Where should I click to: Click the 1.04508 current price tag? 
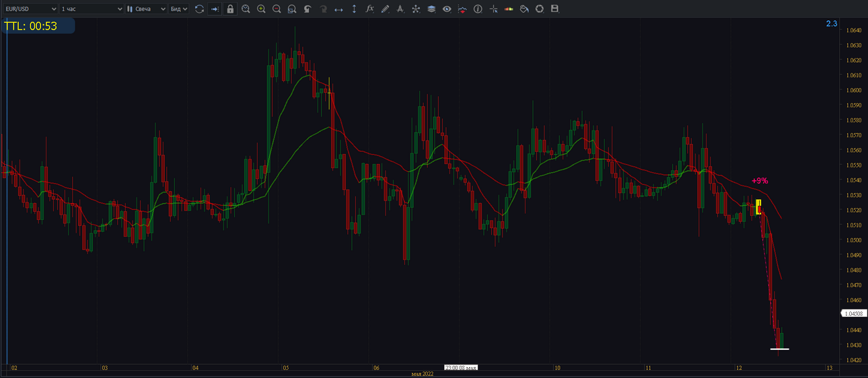(x=854, y=313)
